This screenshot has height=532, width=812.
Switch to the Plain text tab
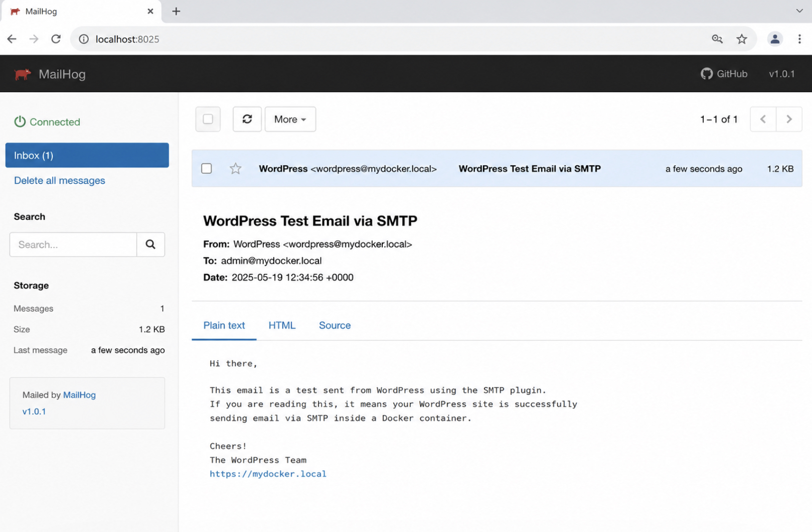[x=224, y=325]
